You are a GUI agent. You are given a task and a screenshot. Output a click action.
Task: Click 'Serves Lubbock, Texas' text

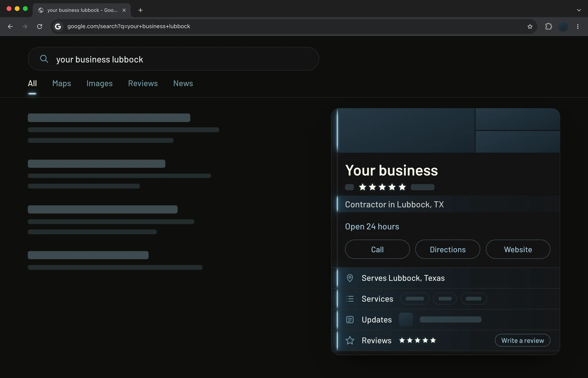click(x=403, y=278)
